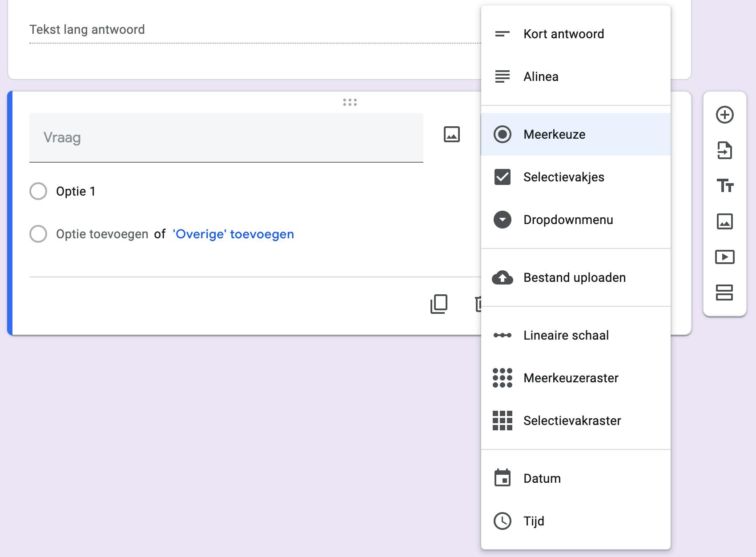Select Kort antwoord from the list
756x557 pixels.
pyautogui.click(x=563, y=34)
